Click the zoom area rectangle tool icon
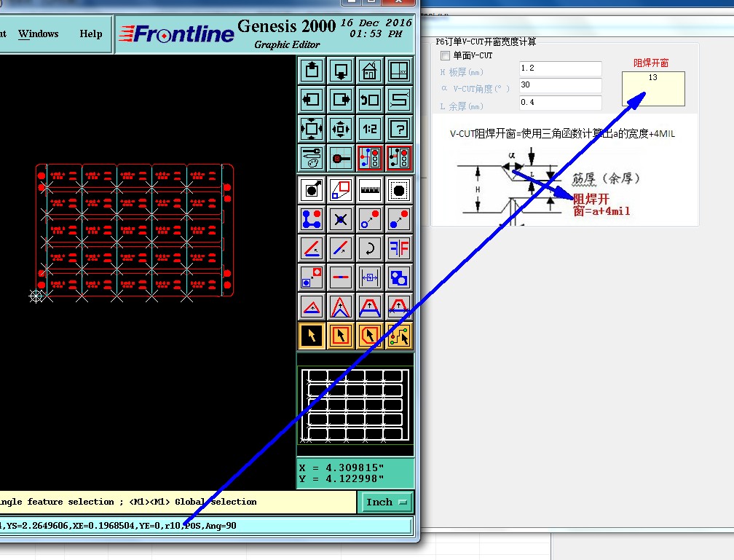 pyautogui.click(x=341, y=190)
